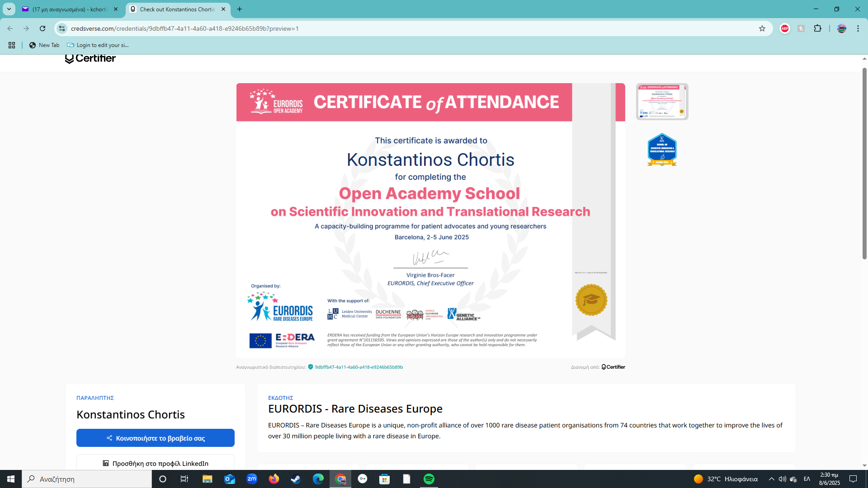868x488 pixels.
Task: Click the address bar URL
Action: tap(184, 28)
